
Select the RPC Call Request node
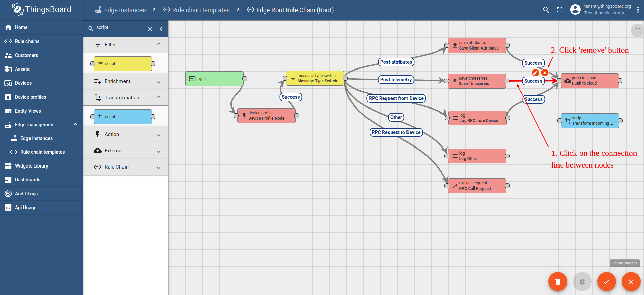(477, 186)
